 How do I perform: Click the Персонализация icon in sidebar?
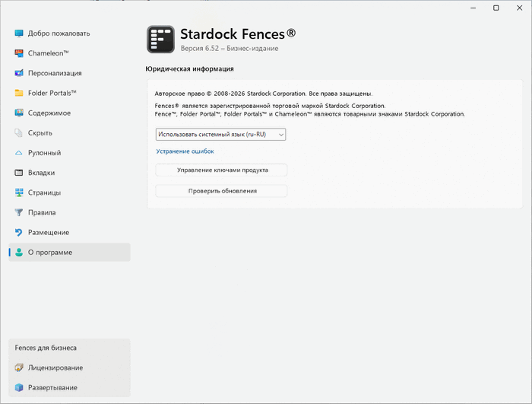[x=19, y=73]
